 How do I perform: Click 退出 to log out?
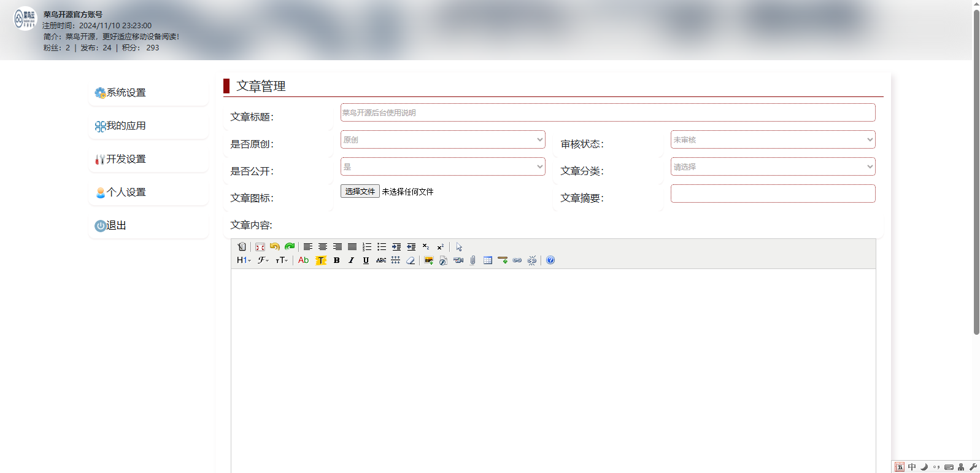point(148,225)
